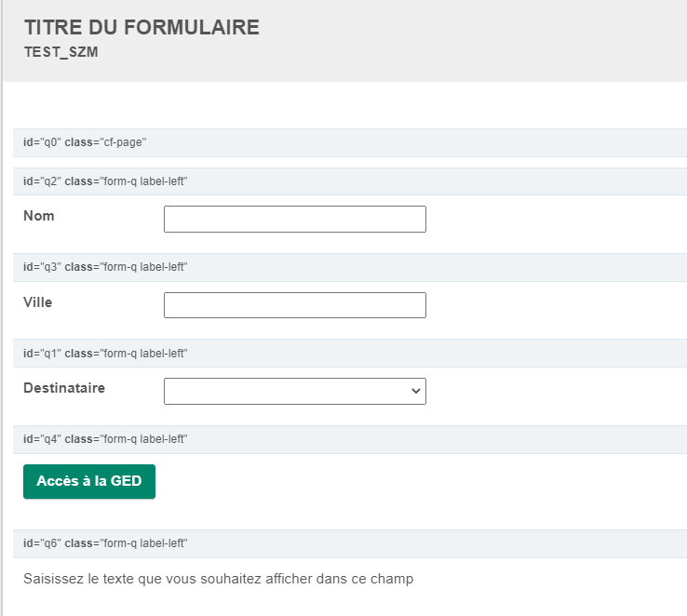Viewport: 687px width, 616px height.
Task: Click the Saisissez le texte paragraph
Action: (x=218, y=579)
